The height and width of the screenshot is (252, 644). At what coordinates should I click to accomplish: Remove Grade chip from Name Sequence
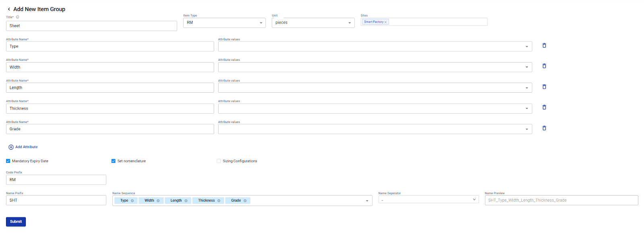[x=245, y=201]
